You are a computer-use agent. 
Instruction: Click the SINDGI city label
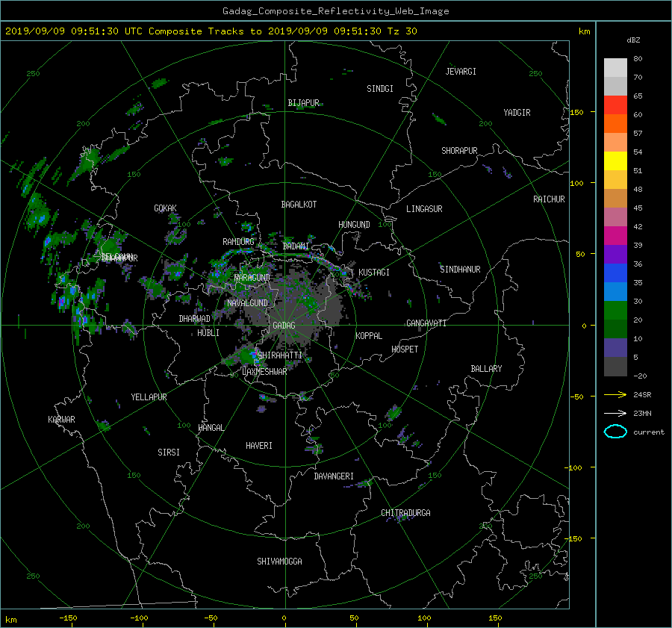(x=380, y=89)
